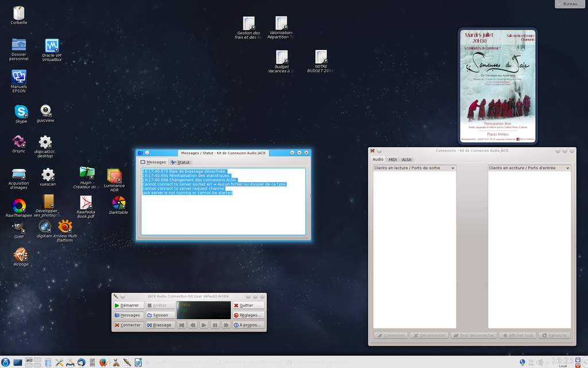This screenshot has width=588, height=368.
Task: Toggle the Messages window button
Action: coord(127,315)
